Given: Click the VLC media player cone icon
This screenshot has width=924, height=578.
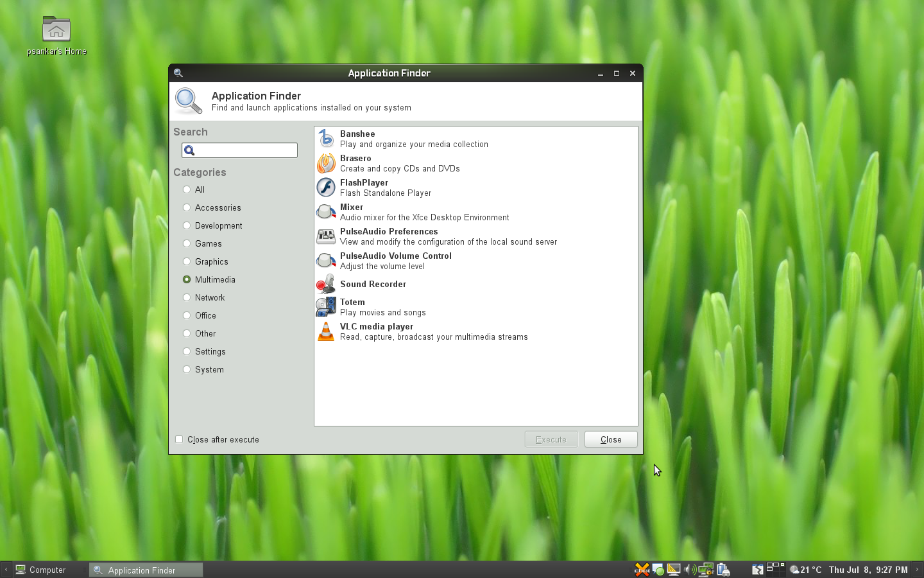Looking at the screenshot, I should [325, 331].
